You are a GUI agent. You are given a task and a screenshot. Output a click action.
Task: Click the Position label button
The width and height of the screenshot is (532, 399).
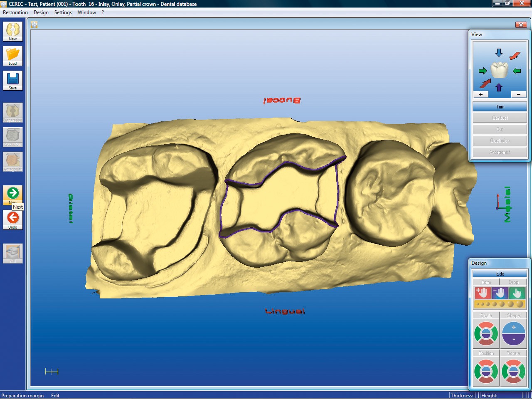[x=486, y=353]
